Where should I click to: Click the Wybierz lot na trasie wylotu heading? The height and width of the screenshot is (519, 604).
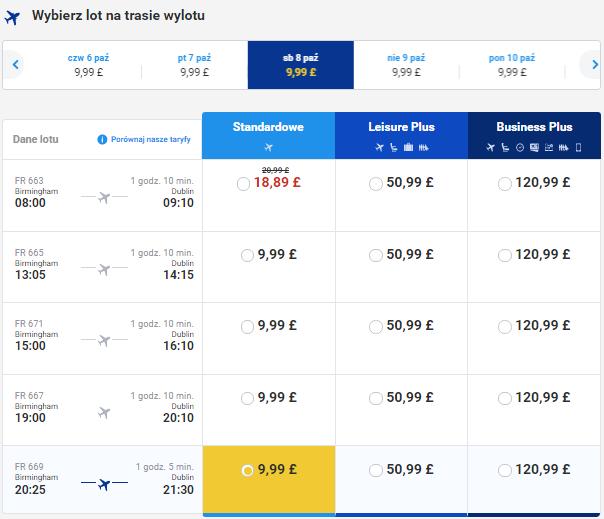point(118,15)
